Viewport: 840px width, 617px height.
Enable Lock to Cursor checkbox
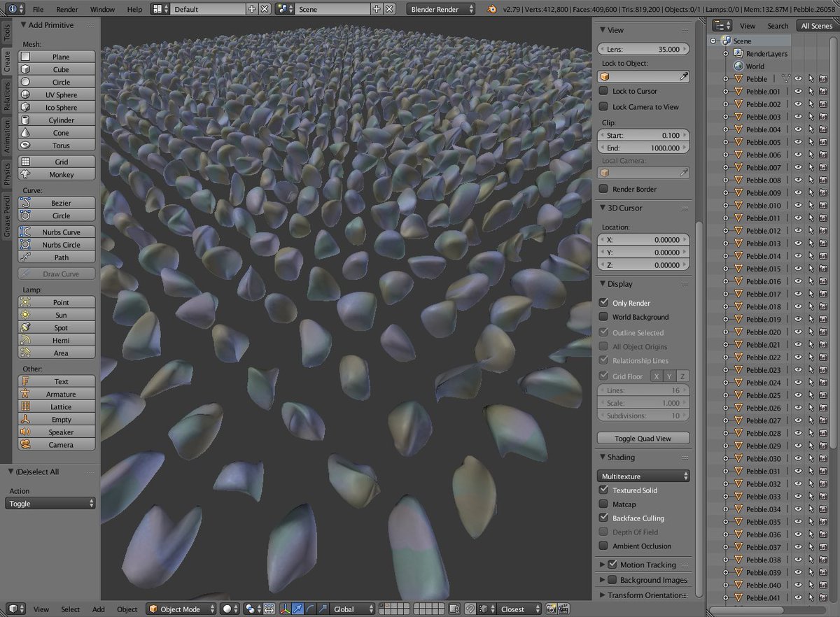604,91
